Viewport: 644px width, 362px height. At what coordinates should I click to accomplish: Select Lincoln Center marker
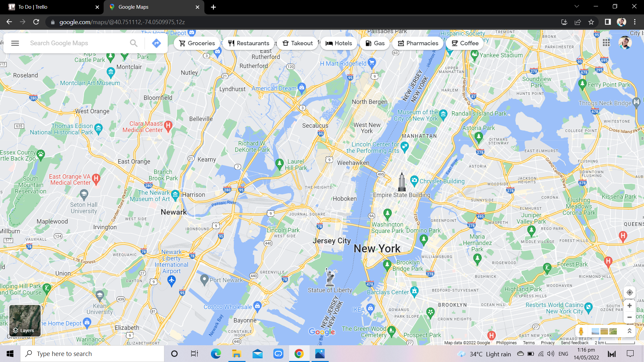pos(405,147)
